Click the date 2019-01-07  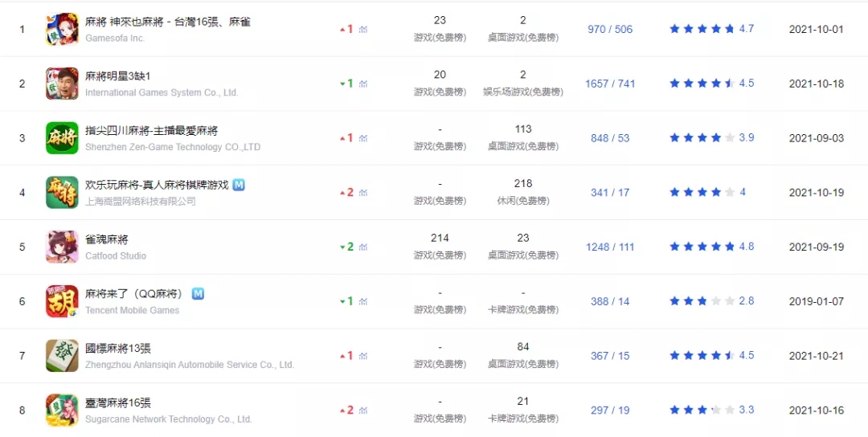tap(816, 301)
